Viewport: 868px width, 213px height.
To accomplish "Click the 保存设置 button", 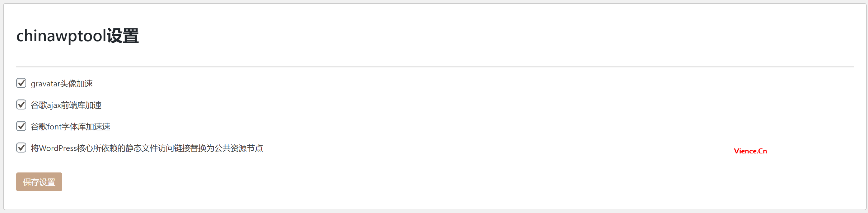I will (39, 182).
